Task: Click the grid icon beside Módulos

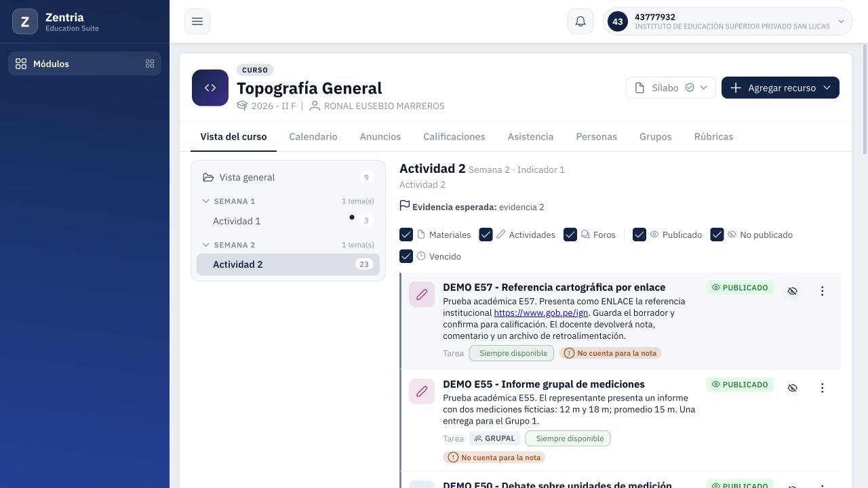Action: pos(150,64)
